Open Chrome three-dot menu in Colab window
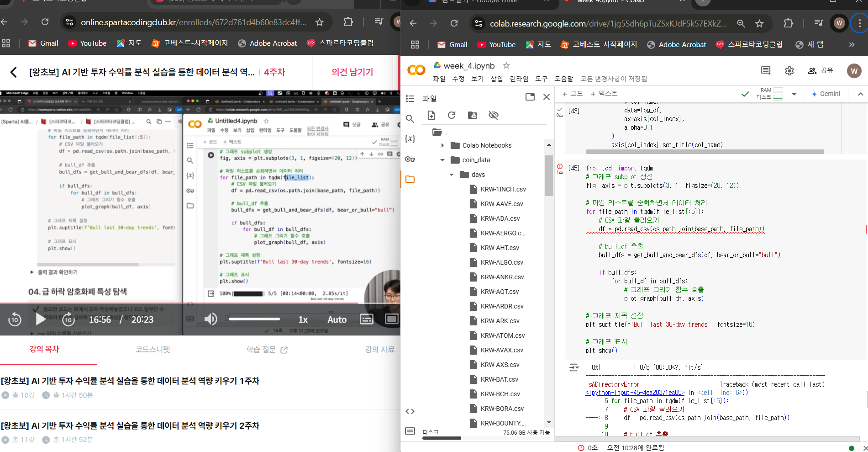This screenshot has width=868, height=452. [860, 23]
